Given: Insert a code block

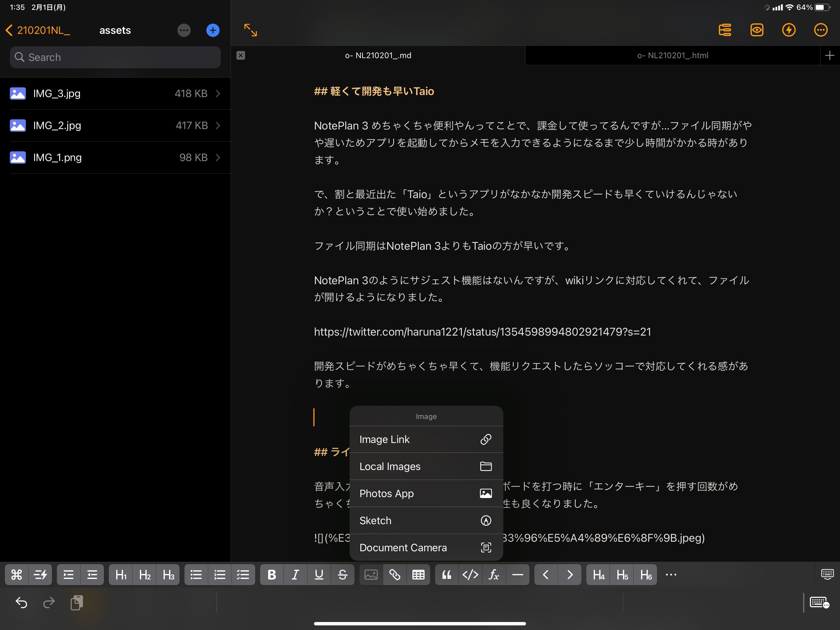Looking at the screenshot, I should [x=470, y=575].
